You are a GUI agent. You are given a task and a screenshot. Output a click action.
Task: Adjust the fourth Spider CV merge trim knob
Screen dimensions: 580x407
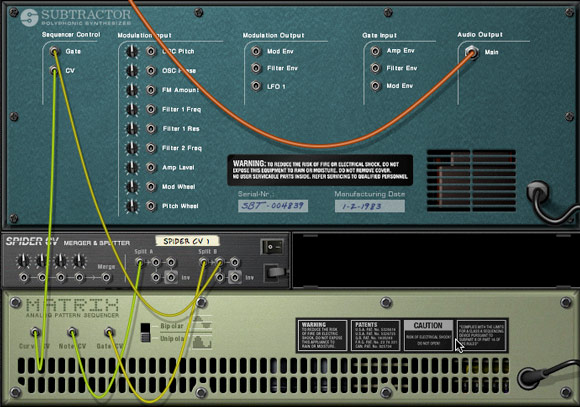click(79, 260)
